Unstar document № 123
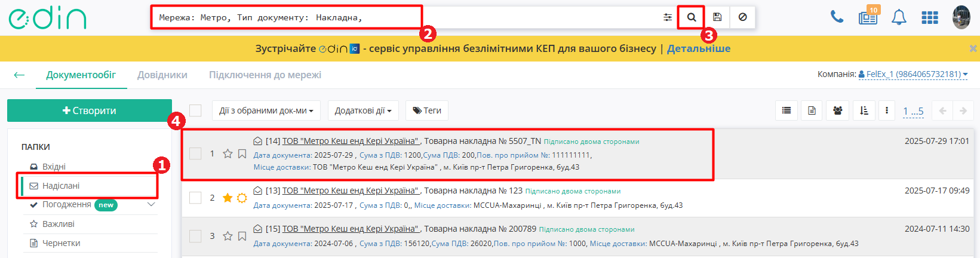Screen dimensions: 980x258 click(228, 198)
